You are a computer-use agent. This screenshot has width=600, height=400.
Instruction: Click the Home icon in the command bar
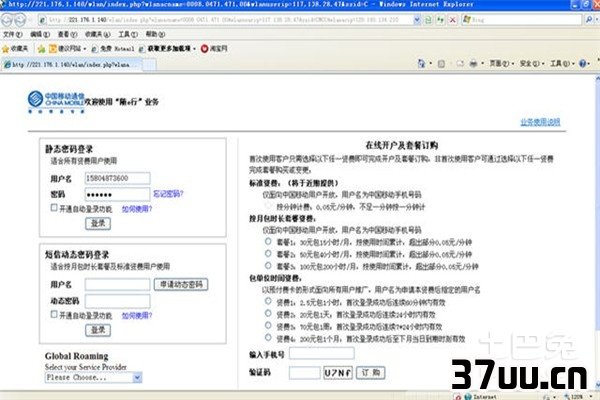click(421, 64)
